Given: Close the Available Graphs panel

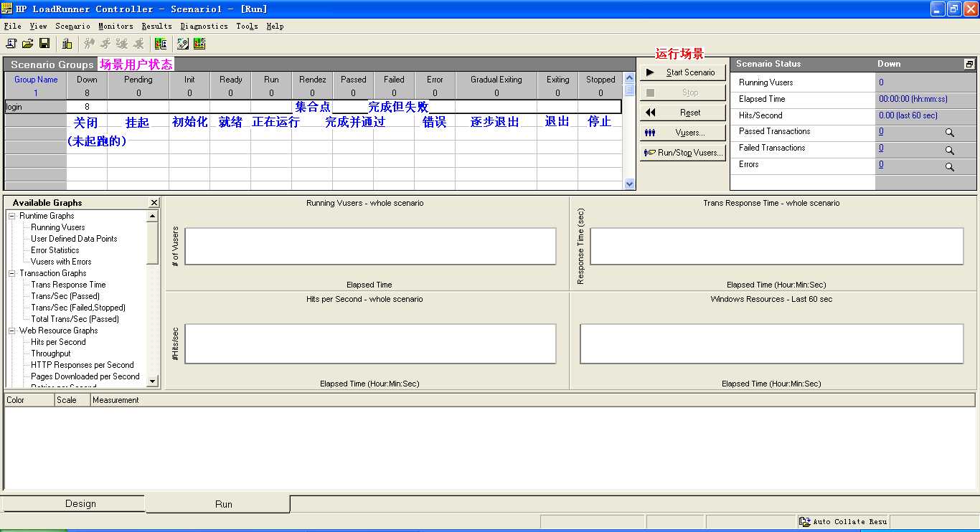Looking at the screenshot, I should click(154, 203).
